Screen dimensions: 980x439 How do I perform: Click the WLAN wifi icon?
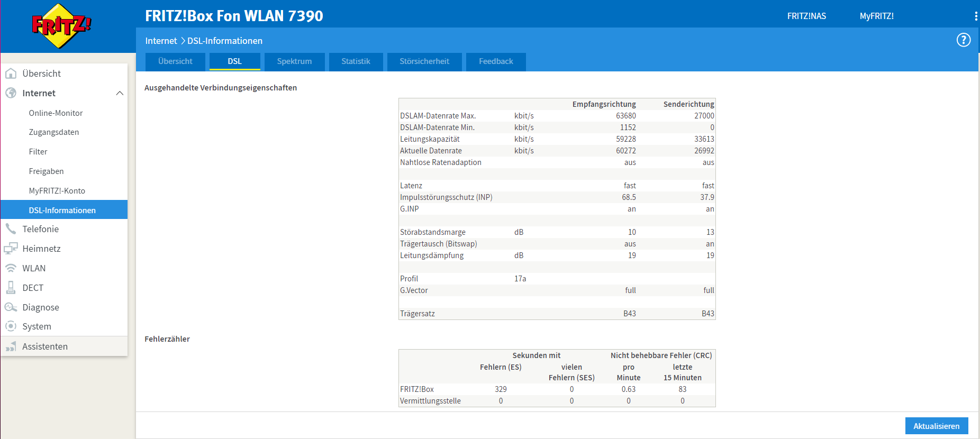[11, 268]
